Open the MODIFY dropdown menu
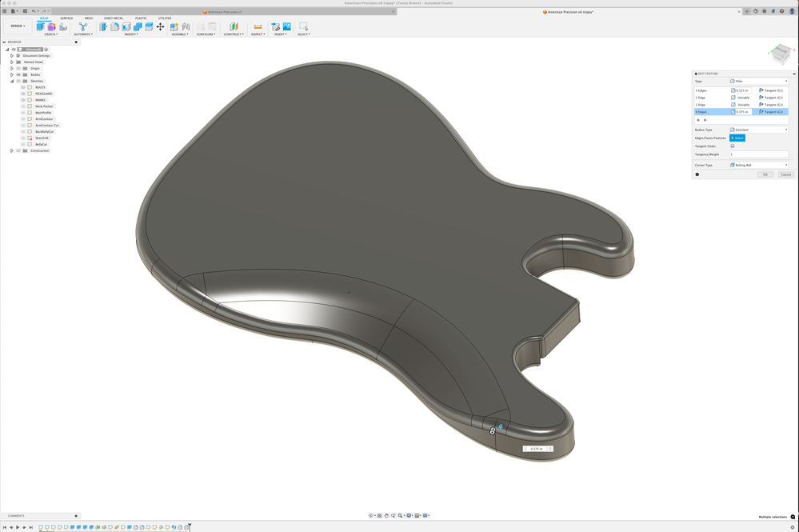Image resolution: width=799 pixels, height=532 pixels. [131, 34]
